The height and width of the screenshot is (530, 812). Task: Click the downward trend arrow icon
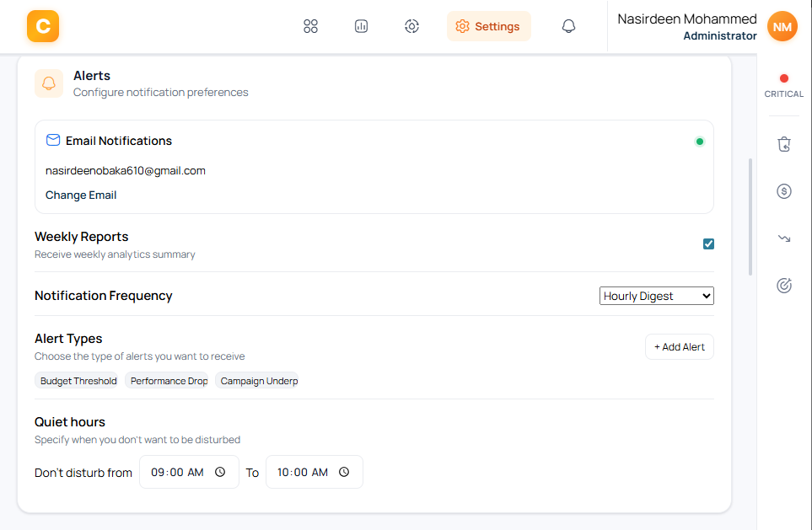[783, 238]
